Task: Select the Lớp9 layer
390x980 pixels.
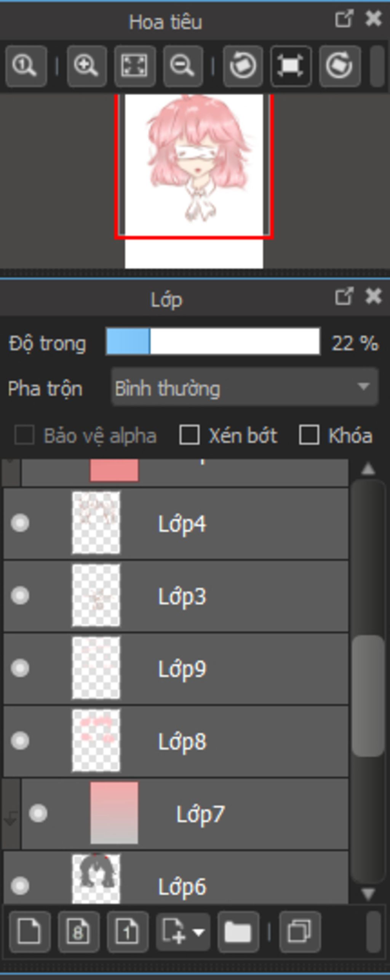Action: 176,668
